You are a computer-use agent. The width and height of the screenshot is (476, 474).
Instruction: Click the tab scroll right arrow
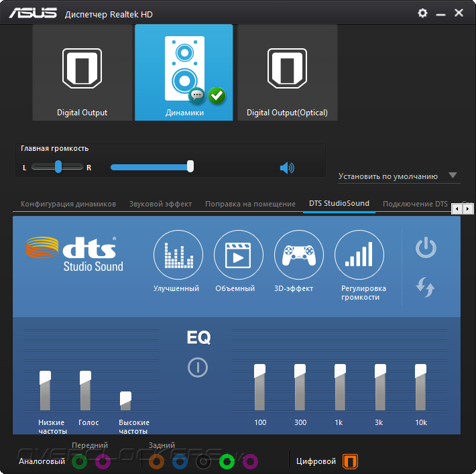468,209
